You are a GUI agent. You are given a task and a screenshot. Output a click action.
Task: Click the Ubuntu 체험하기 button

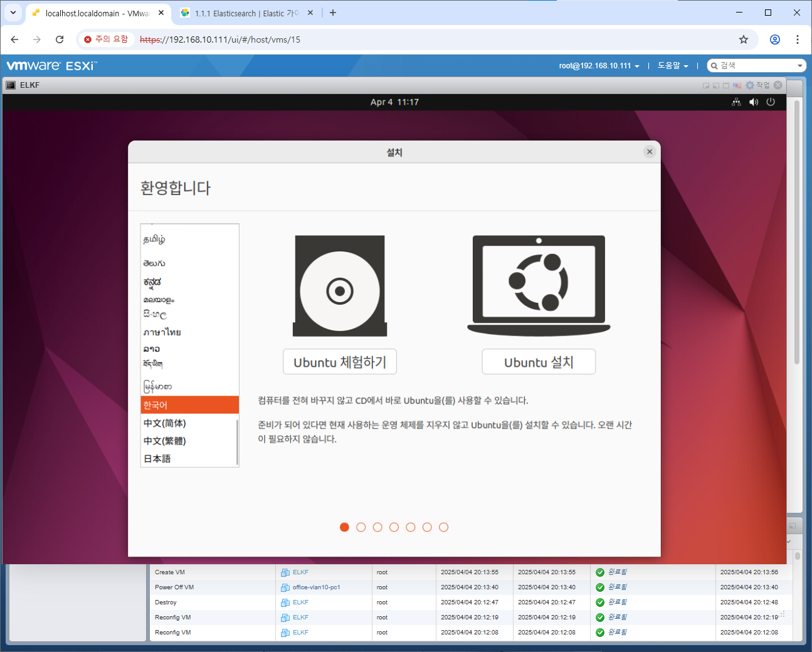[340, 362]
